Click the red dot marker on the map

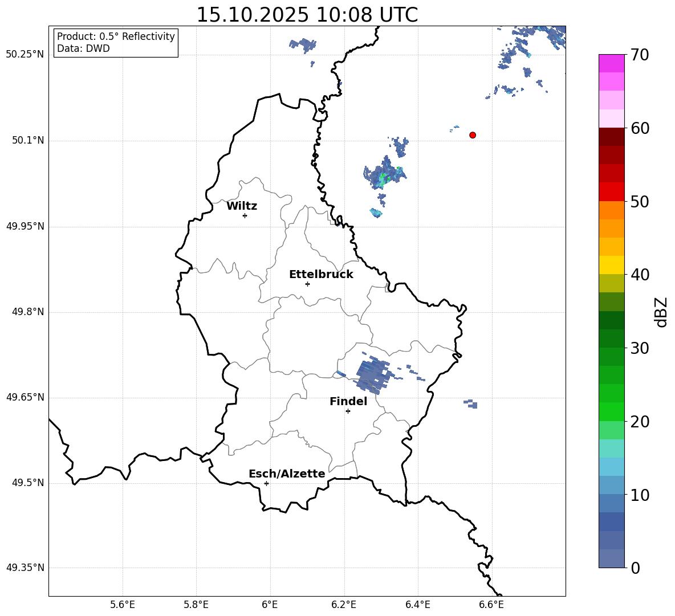pyautogui.click(x=473, y=135)
